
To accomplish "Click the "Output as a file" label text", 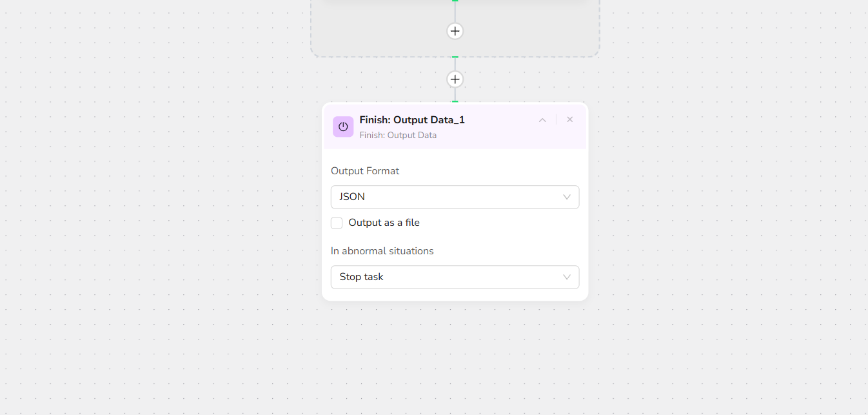I will [x=384, y=223].
